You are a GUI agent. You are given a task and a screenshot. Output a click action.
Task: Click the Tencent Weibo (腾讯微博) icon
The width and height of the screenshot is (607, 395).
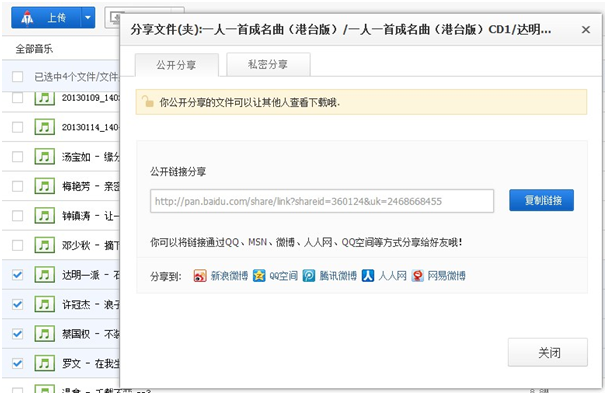309,276
